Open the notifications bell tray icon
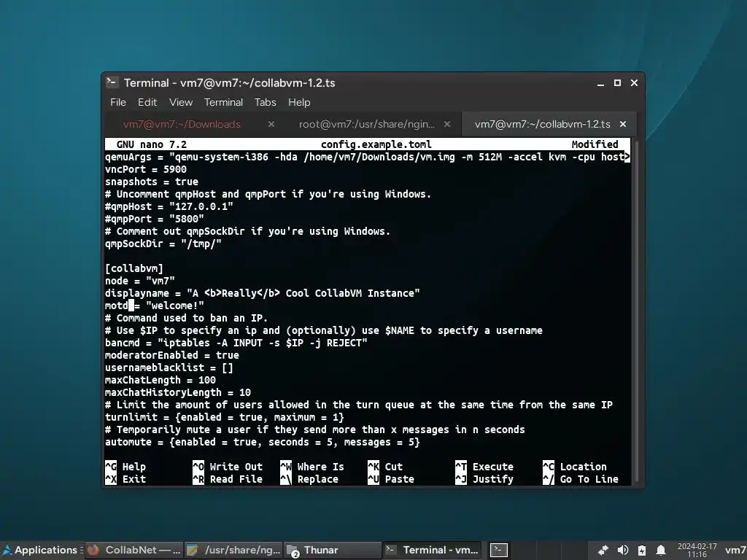747x560 pixels. [x=661, y=551]
